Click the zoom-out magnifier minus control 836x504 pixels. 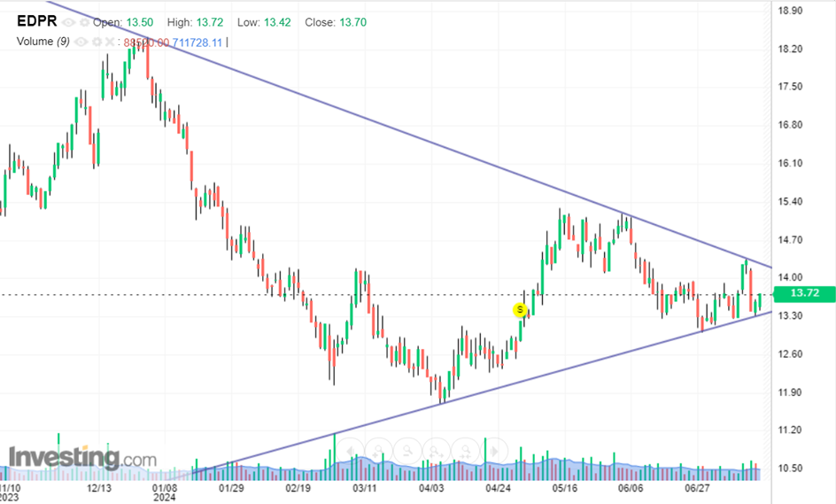tap(407, 451)
